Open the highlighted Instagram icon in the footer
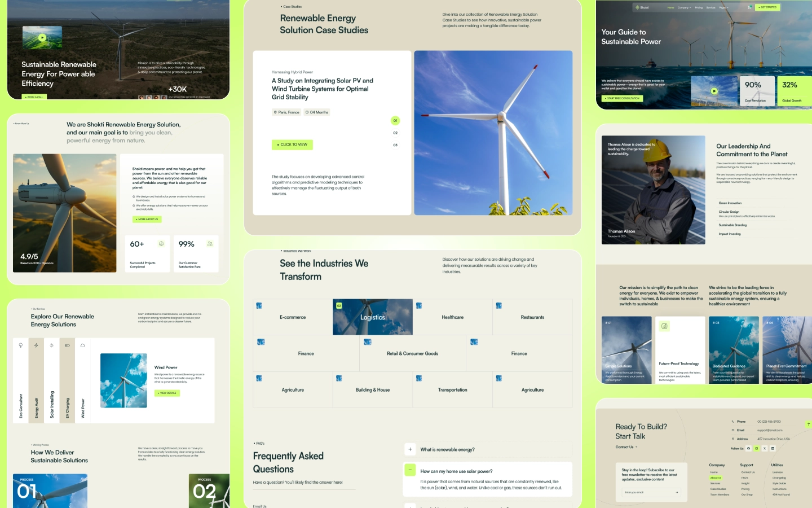The height and width of the screenshot is (508, 812). click(757, 448)
